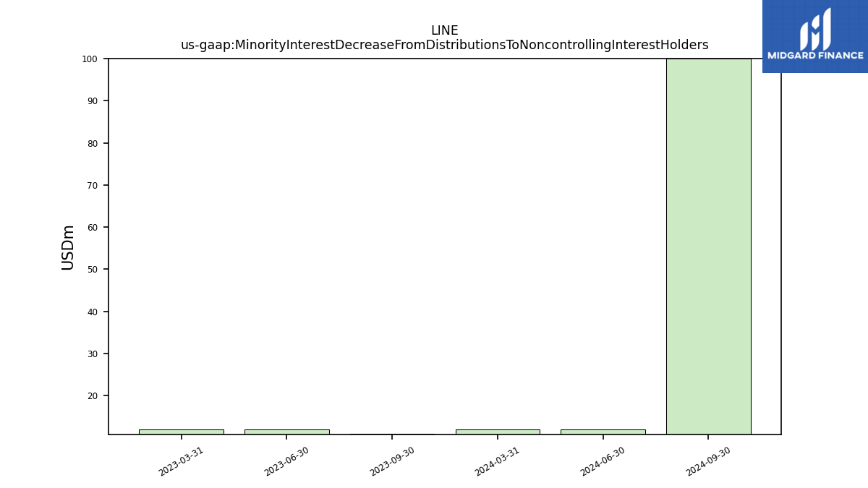Click the y-axis tick value 100

click(90, 59)
